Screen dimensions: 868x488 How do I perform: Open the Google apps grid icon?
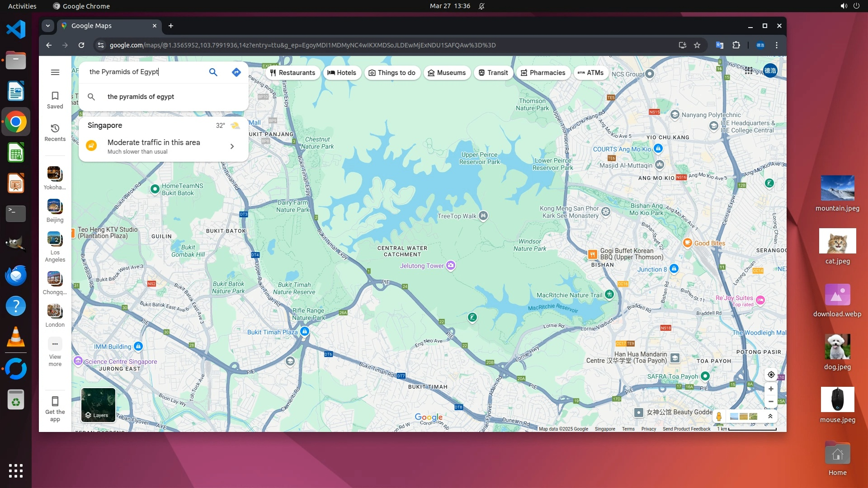(x=749, y=70)
